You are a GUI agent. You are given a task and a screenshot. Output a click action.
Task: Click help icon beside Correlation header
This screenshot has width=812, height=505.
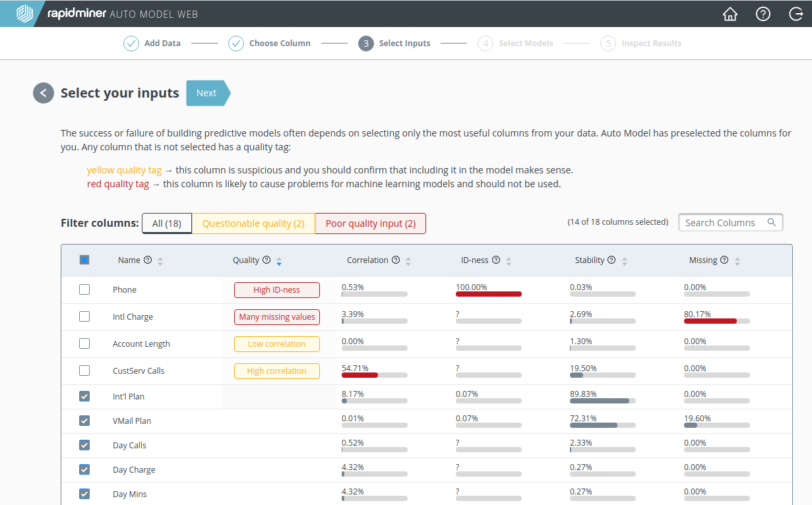click(396, 260)
